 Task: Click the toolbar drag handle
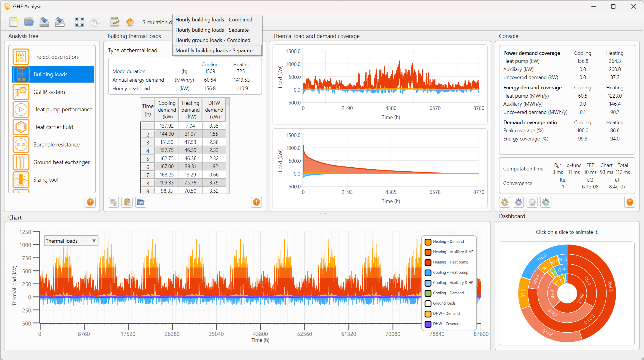pyautogui.click(x=4, y=22)
